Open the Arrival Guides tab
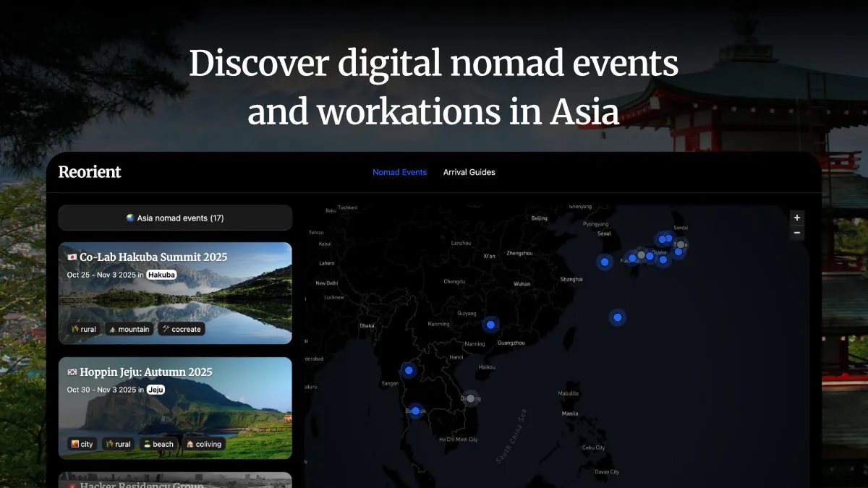This screenshot has height=488, width=868. click(x=469, y=172)
